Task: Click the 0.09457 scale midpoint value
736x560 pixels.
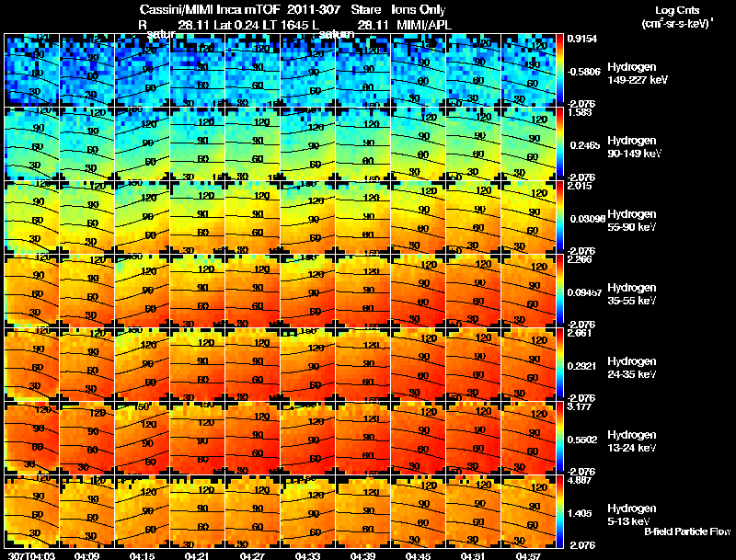Action: (x=584, y=292)
